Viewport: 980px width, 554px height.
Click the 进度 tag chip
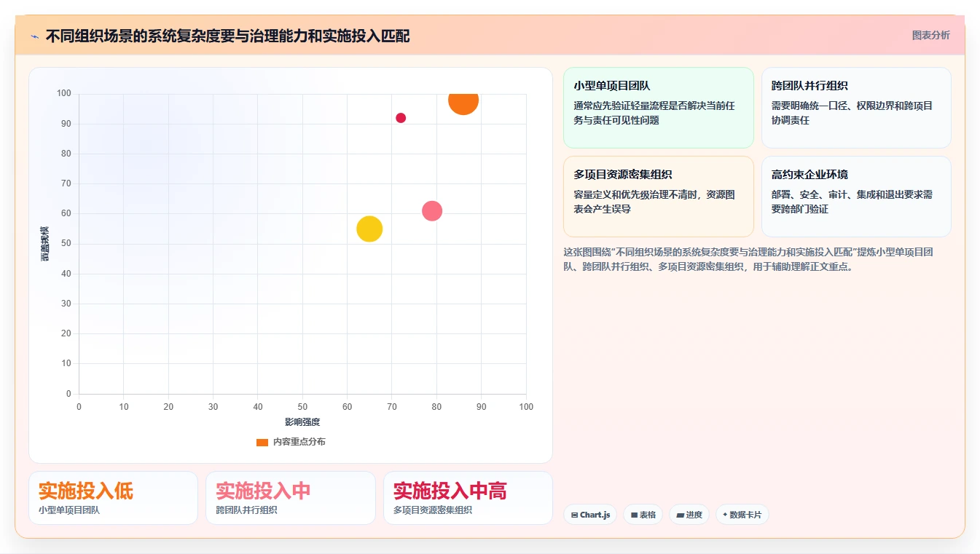[689, 515]
